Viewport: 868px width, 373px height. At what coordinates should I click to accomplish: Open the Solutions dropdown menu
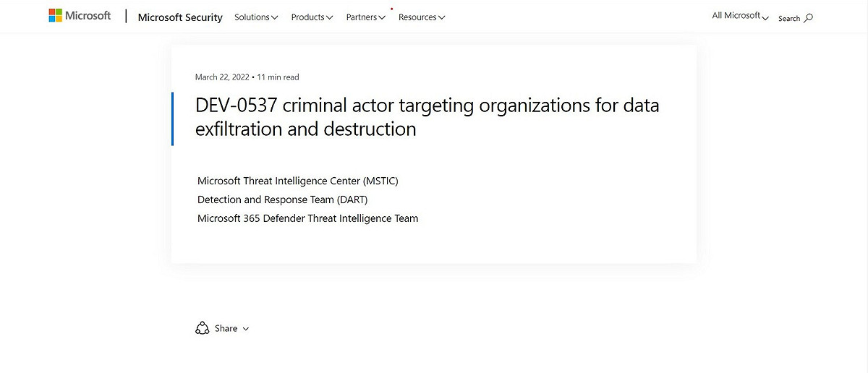[256, 17]
